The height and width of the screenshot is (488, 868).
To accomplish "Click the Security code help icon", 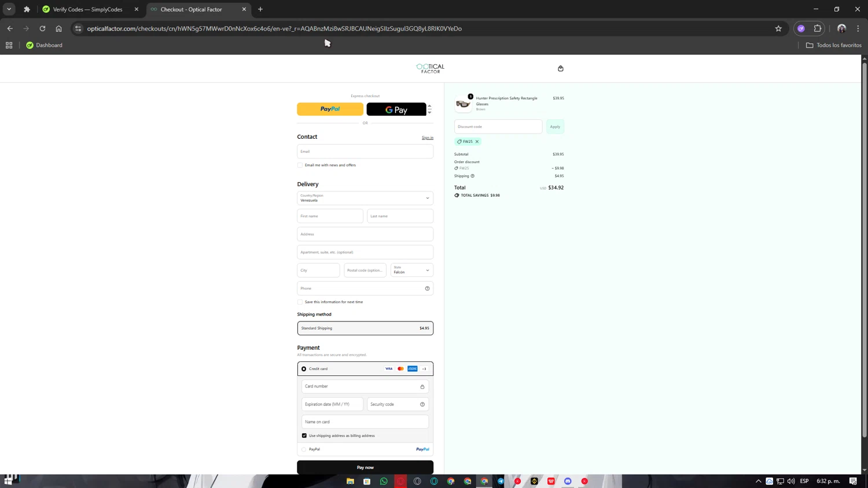I will pos(422,404).
